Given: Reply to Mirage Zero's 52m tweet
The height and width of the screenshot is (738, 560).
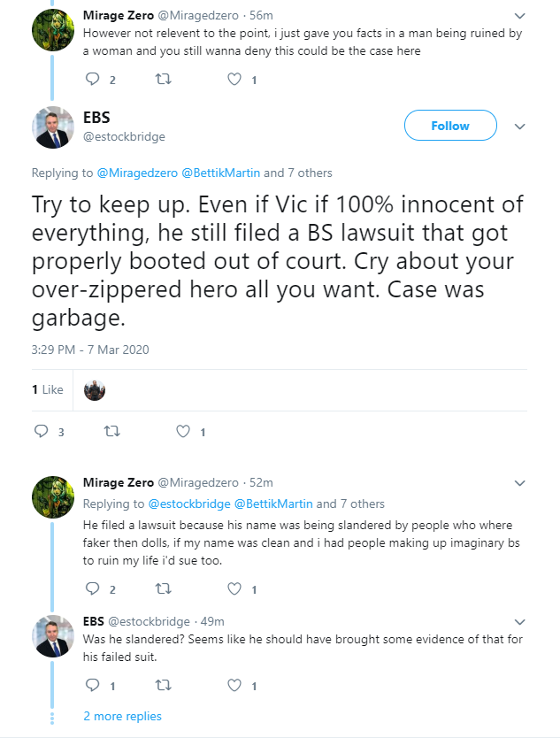Looking at the screenshot, I should tap(92, 588).
